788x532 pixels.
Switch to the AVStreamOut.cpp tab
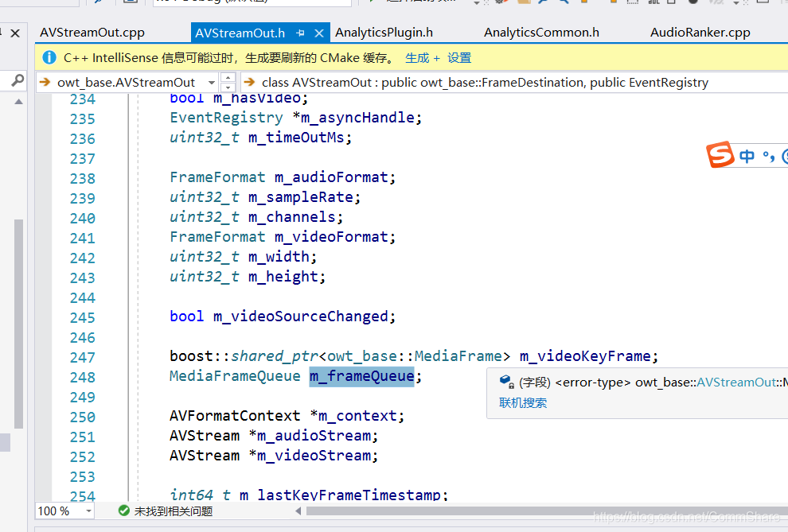coord(92,33)
